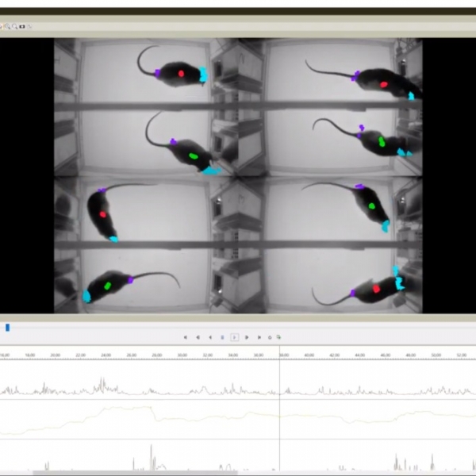Pause the video playback
This screenshot has height=476, width=476.
[x=222, y=337]
